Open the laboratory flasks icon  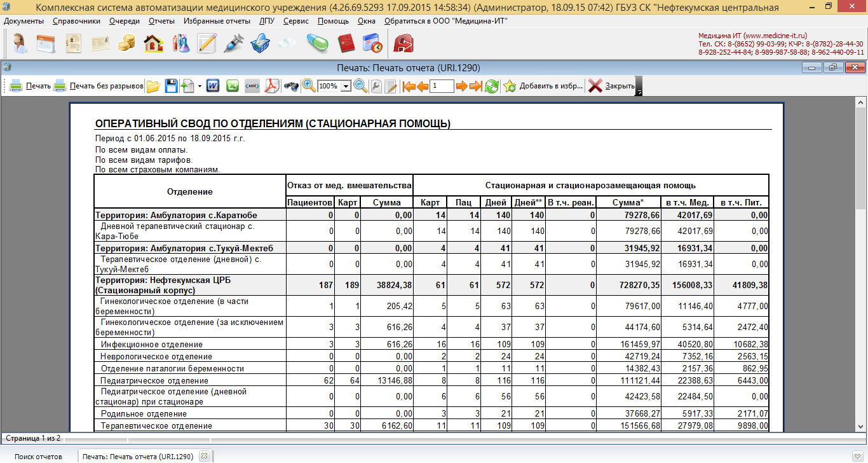[180, 43]
